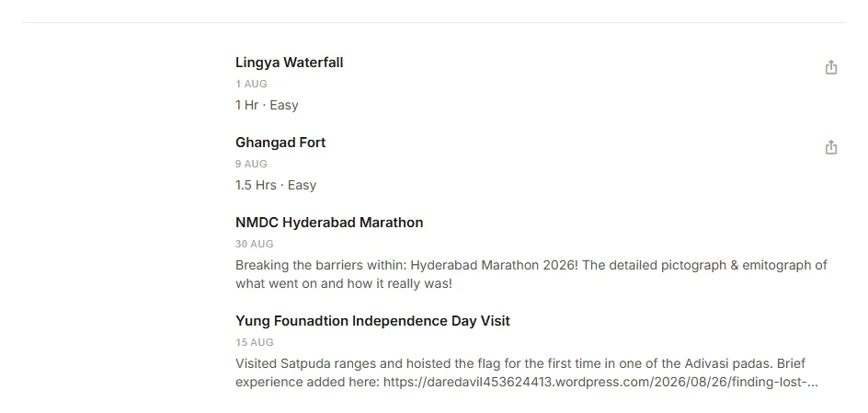Click 'what went on and how' description line

pyautogui.click(x=295, y=284)
